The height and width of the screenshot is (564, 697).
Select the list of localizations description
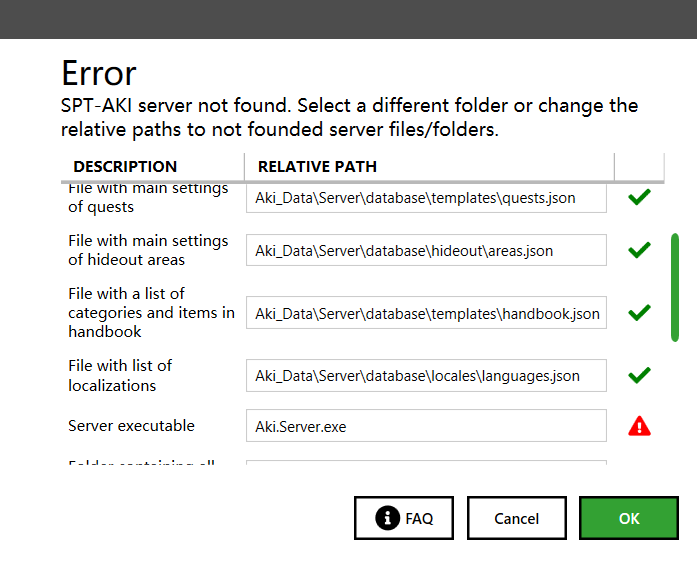tap(120, 375)
